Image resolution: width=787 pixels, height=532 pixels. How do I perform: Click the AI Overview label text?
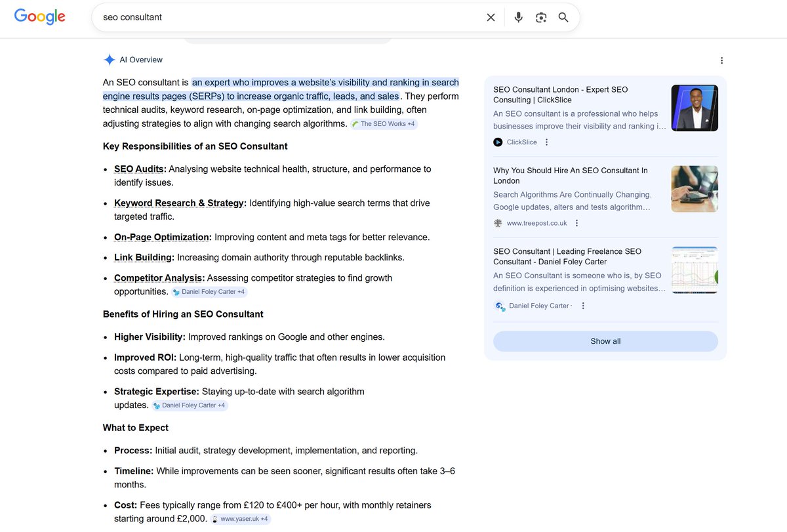(x=141, y=60)
